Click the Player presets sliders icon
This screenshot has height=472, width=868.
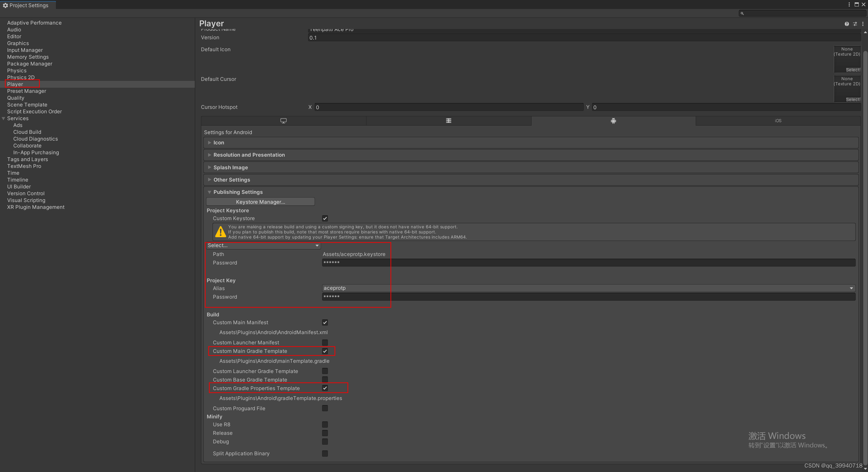coord(855,24)
